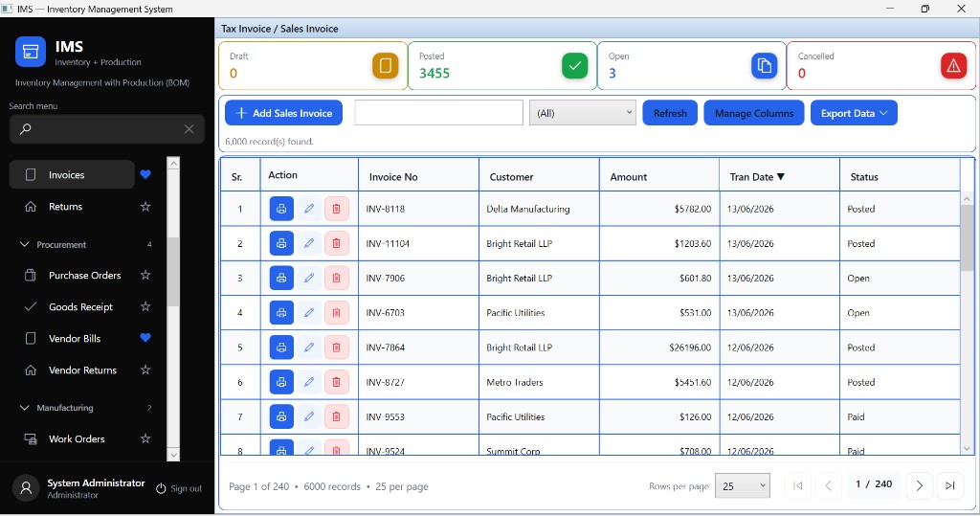Favorite Purchase Orders with its star
The image size is (980, 516).
[145, 275]
